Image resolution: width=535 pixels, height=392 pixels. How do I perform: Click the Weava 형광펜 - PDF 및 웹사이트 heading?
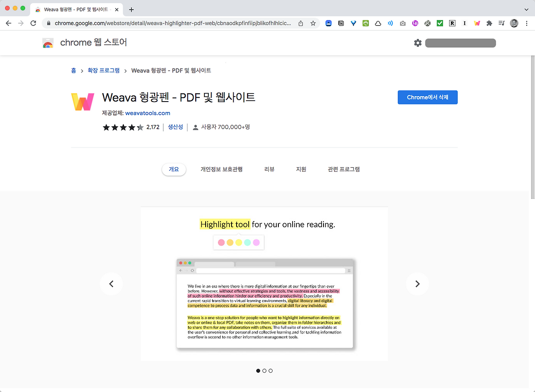(x=178, y=98)
